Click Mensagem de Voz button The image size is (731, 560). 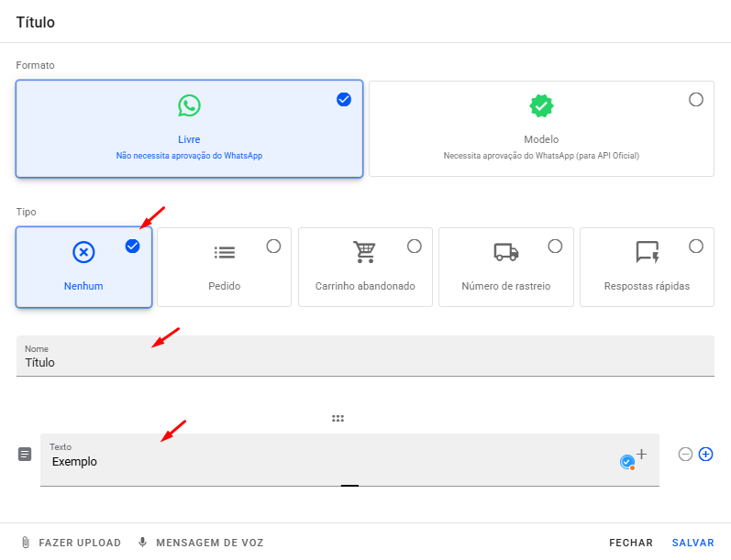coord(200,543)
